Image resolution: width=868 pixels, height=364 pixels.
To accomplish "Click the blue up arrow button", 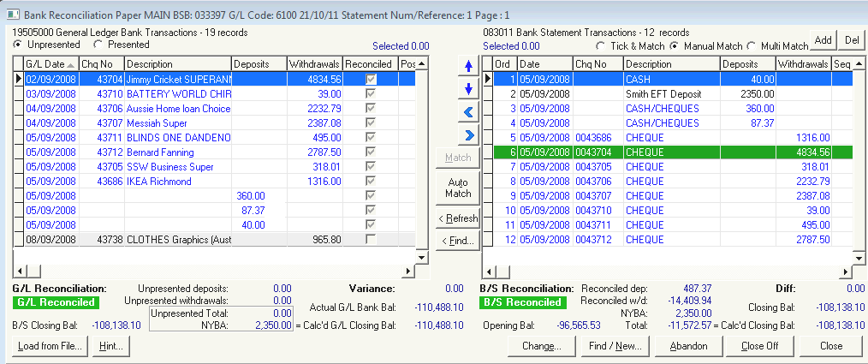I will pos(469,67).
